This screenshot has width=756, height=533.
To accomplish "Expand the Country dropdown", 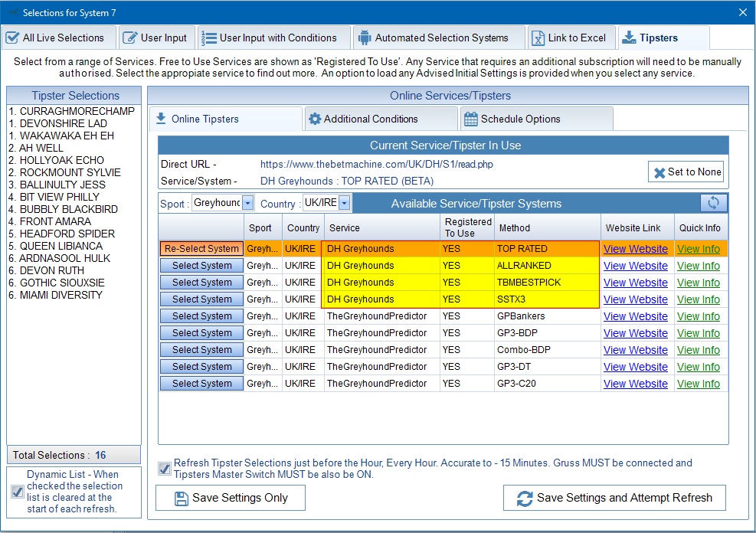I will [344, 203].
